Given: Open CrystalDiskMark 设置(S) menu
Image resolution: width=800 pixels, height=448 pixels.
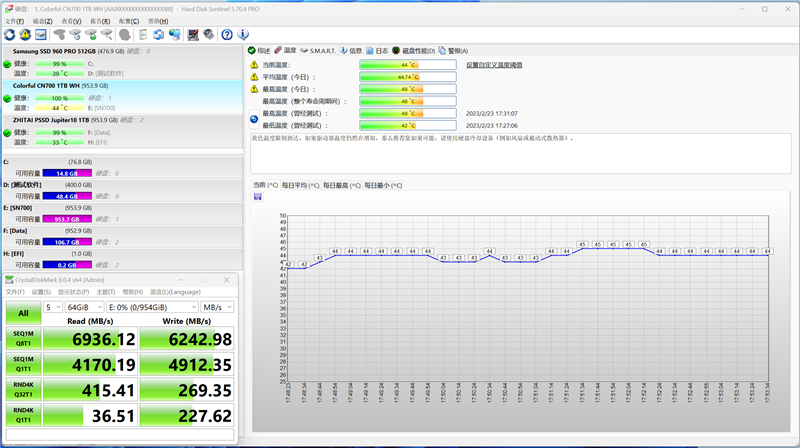Looking at the screenshot, I should pyautogui.click(x=41, y=292).
